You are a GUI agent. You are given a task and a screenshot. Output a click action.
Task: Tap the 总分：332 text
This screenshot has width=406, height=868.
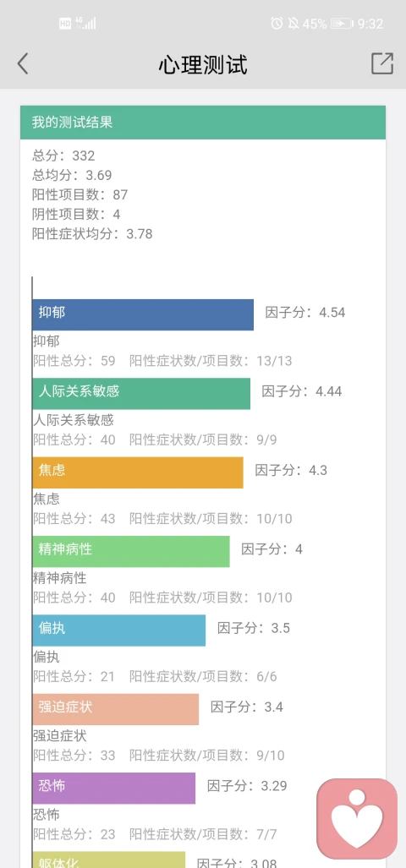pos(63,156)
